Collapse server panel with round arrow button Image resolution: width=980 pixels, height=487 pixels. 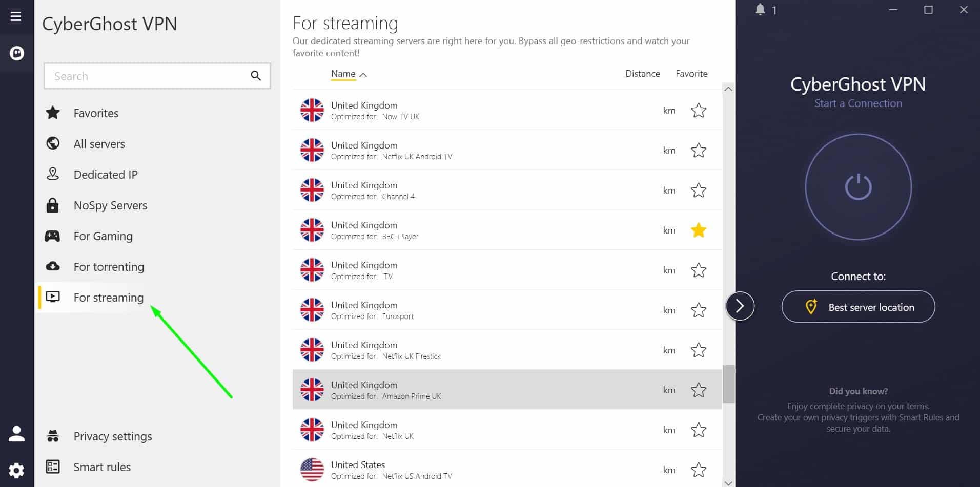[740, 306]
